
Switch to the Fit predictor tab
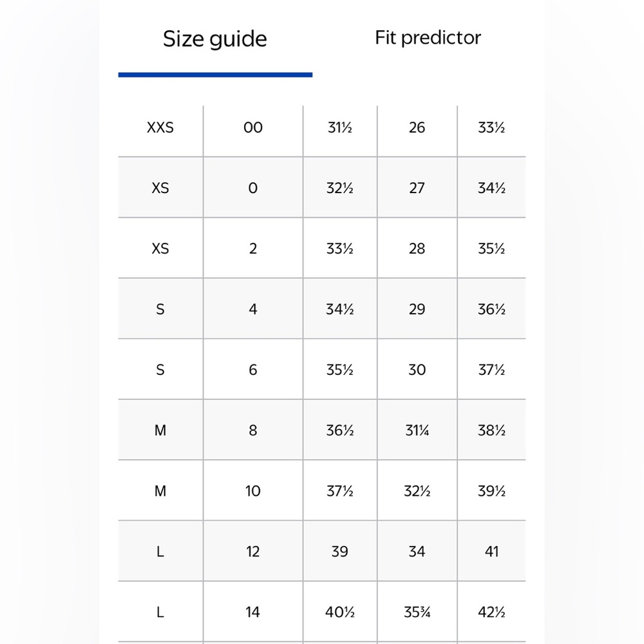click(x=428, y=38)
